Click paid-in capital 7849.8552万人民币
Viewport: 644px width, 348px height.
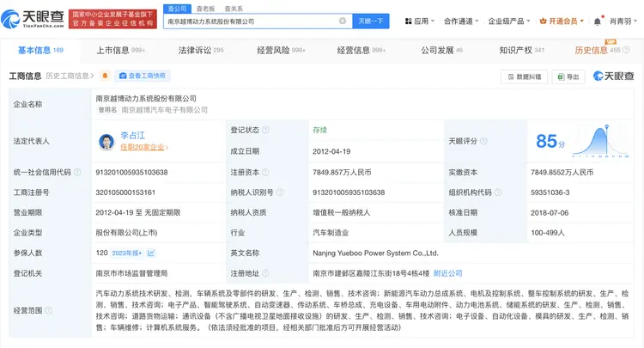point(562,173)
